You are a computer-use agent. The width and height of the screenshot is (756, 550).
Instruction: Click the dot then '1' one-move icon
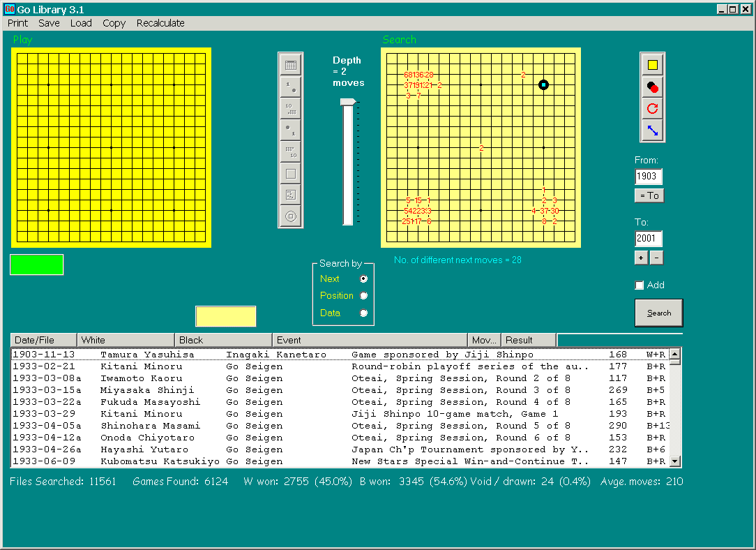point(291,131)
